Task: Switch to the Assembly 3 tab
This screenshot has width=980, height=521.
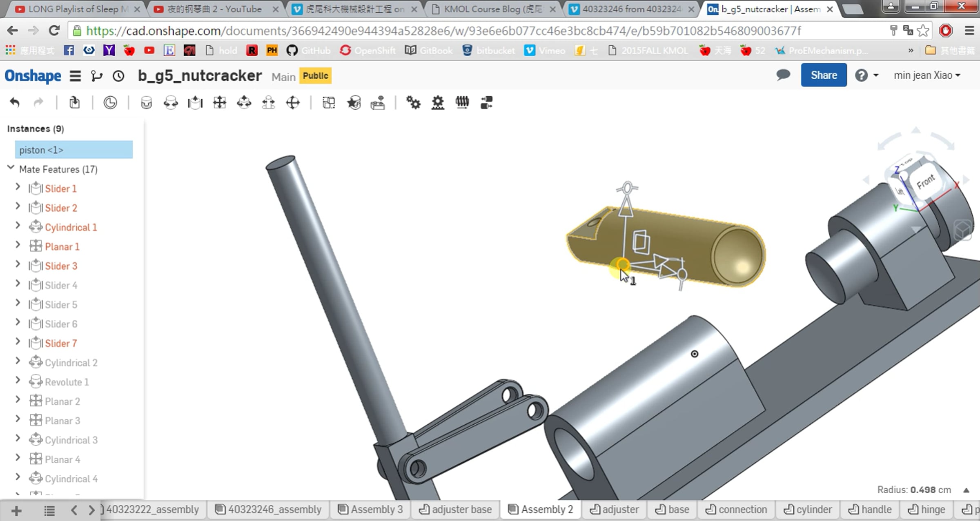Action: pos(371,510)
